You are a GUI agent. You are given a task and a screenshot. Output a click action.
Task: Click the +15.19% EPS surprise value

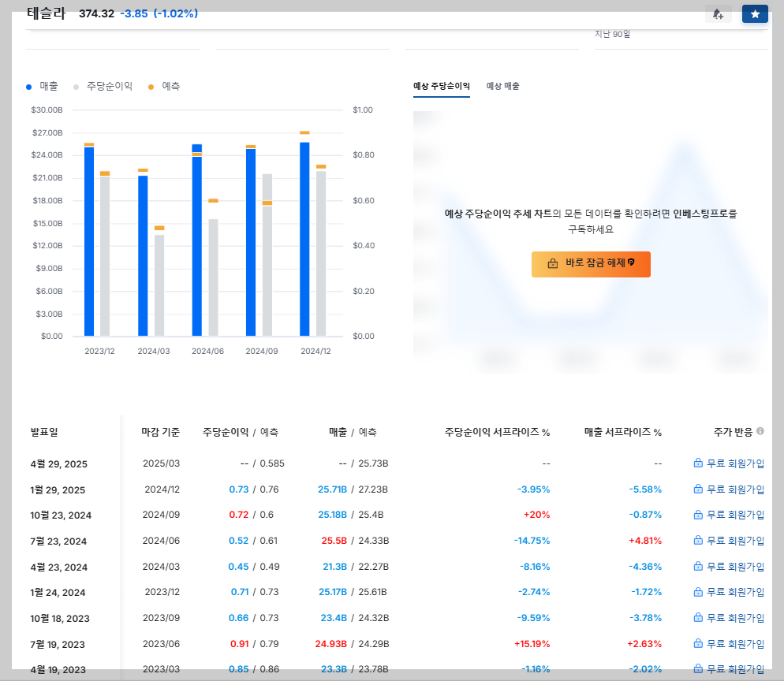point(532,643)
